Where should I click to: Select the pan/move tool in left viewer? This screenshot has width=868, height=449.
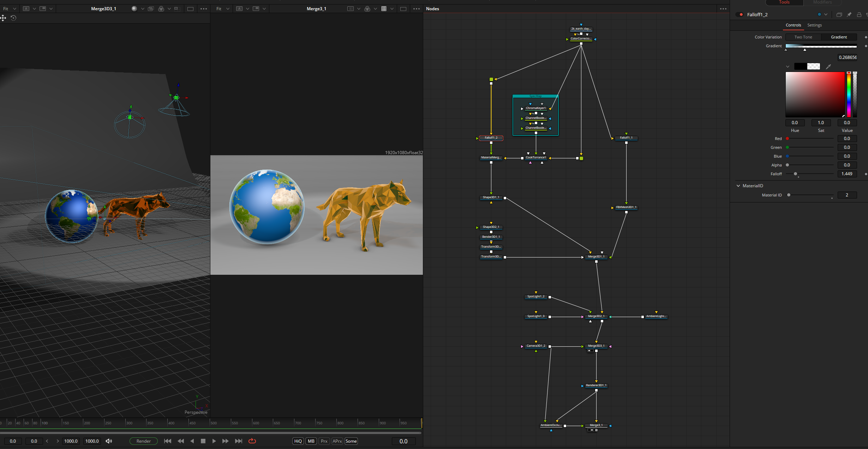(3, 18)
